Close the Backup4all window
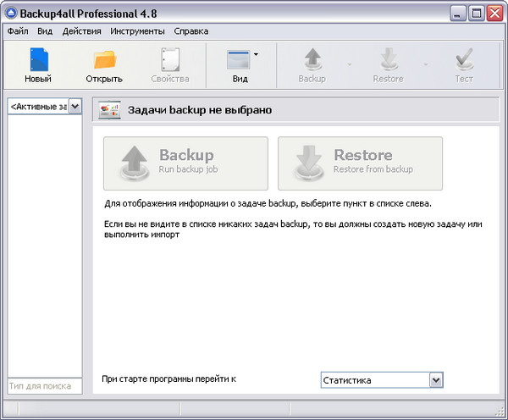This screenshot has height=420, width=508. [495, 14]
